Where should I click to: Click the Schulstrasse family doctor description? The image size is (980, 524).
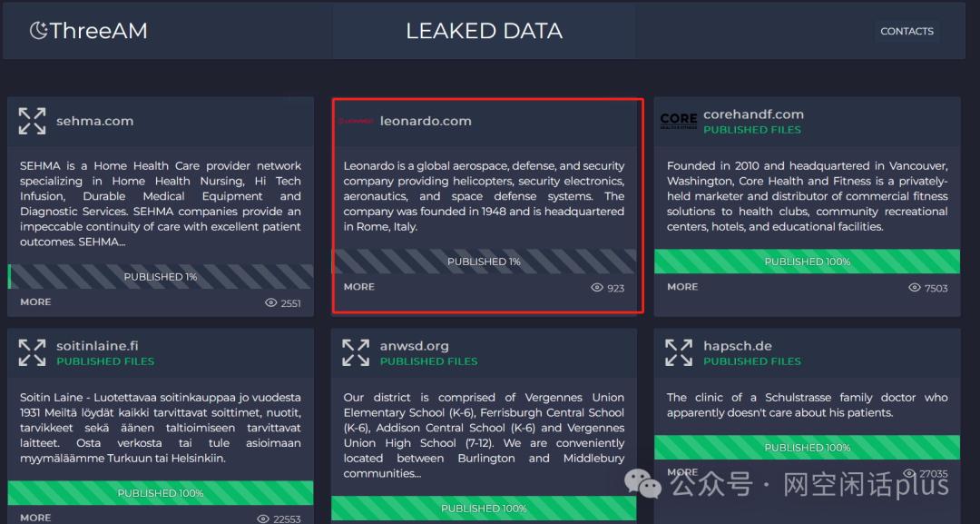(x=807, y=405)
